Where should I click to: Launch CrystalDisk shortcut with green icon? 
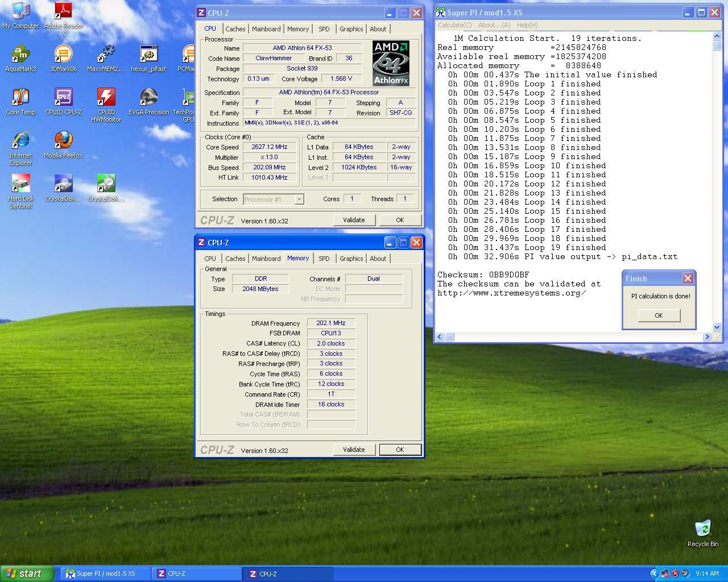click(106, 188)
